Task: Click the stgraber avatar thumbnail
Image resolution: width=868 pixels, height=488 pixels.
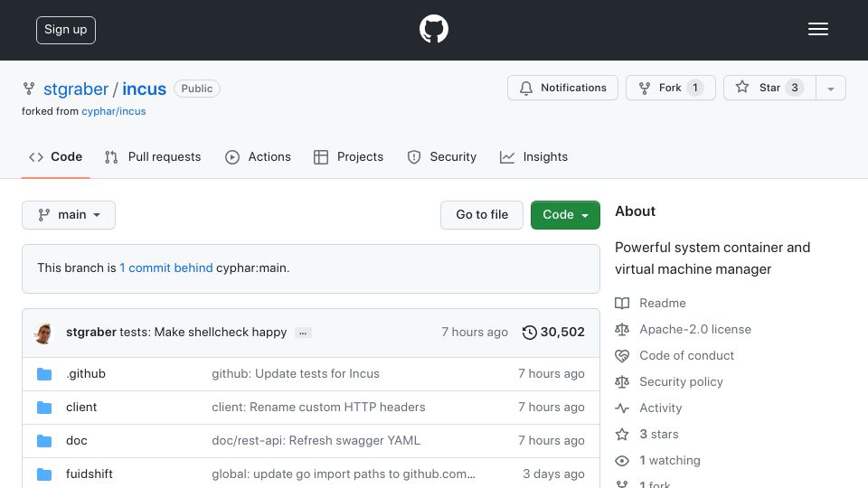Action: pyautogui.click(x=43, y=333)
